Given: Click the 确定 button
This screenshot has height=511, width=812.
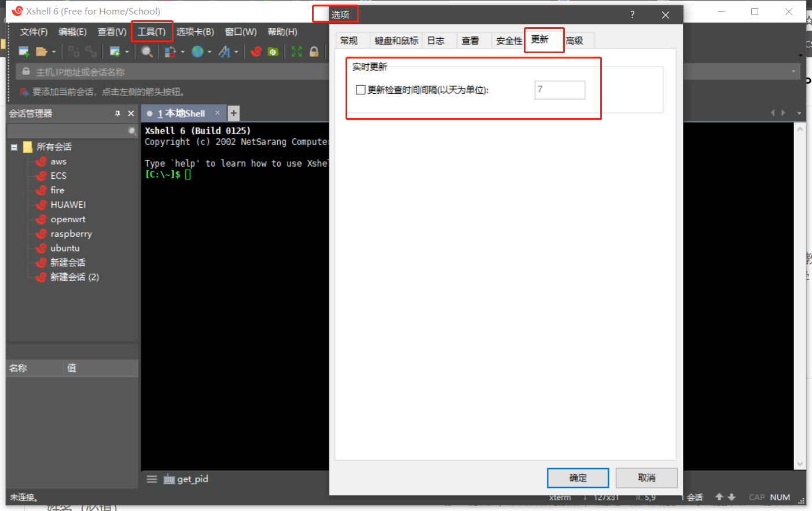Looking at the screenshot, I should tap(578, 478).
